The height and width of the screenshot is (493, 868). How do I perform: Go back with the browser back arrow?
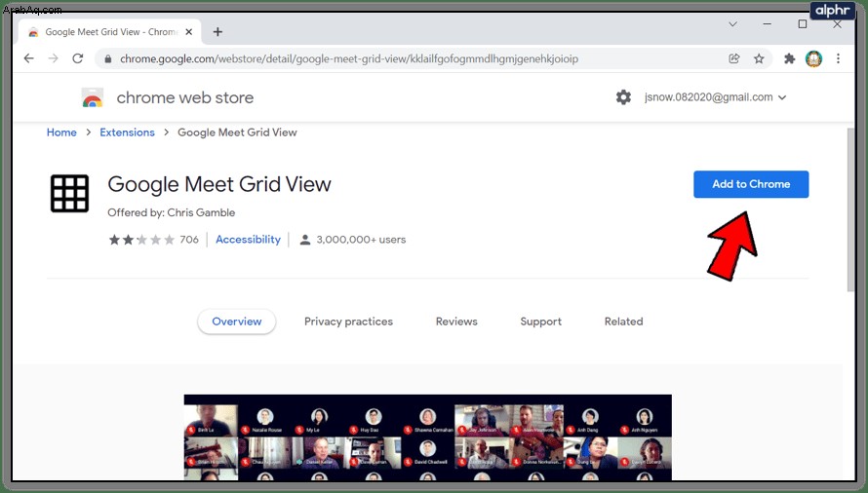point(29,58)
